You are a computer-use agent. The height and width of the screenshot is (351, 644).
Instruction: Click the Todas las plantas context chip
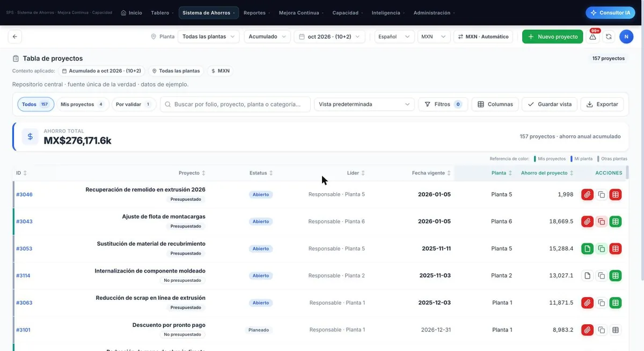(x=175, y=71)
